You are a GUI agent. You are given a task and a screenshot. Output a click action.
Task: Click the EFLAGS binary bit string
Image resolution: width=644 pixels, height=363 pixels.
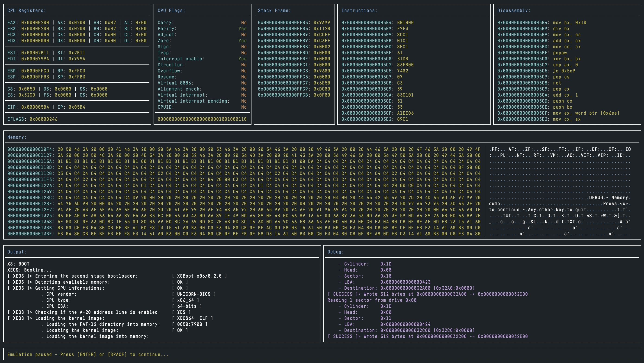202,119
